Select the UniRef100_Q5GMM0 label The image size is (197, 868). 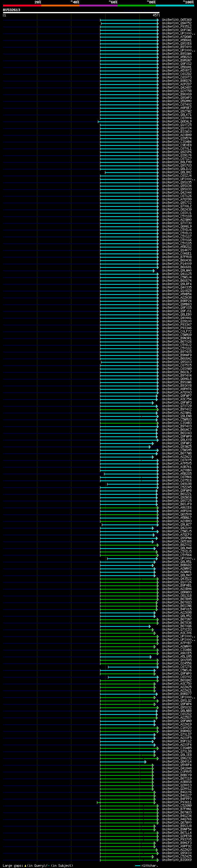click(x=177, y=101)
